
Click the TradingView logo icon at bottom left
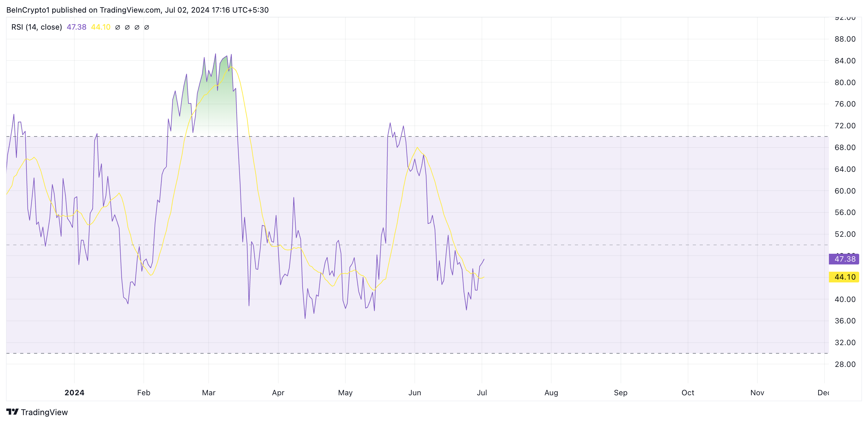[13, 412]
